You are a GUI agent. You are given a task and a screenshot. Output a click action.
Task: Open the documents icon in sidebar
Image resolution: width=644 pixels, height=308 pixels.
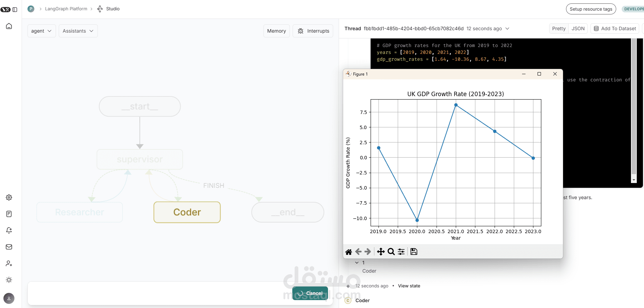click(9, 214)
